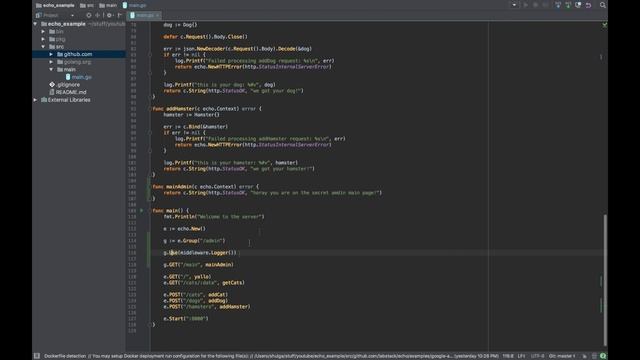Open main.go file in project tree
640x360 pixels.
coord(79,77)
